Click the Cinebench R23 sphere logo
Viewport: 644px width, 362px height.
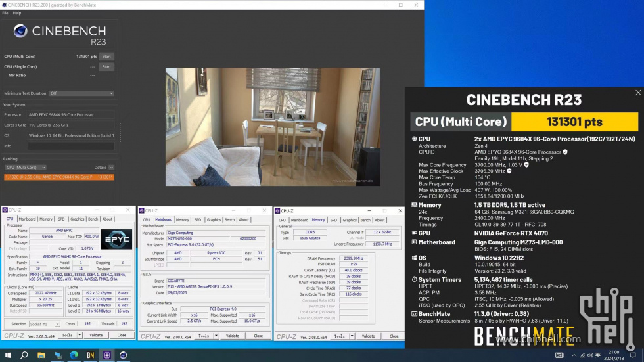pyautogui.click(x=20, y=31)
